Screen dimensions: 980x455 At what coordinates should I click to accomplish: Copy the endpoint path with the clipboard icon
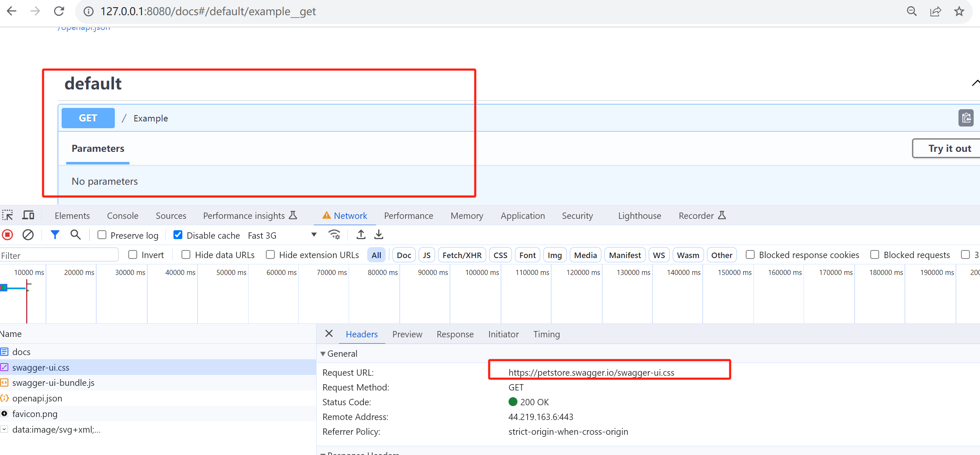point(966,118)
